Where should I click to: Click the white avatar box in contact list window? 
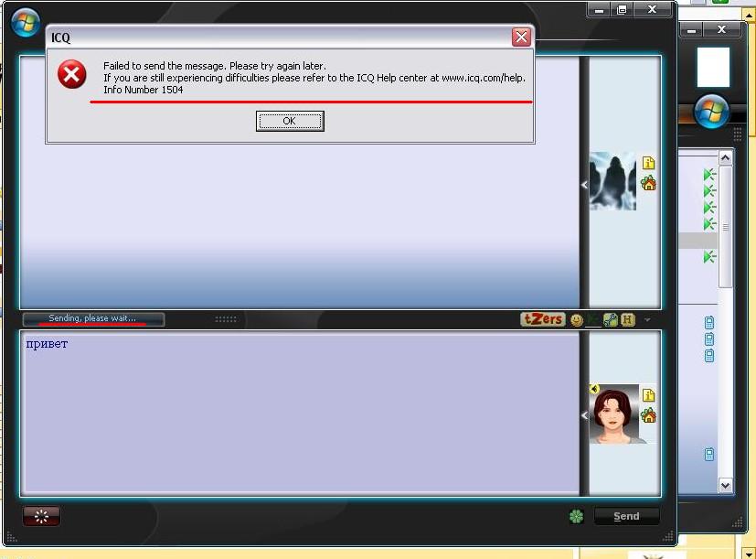(x=713, y=67)
